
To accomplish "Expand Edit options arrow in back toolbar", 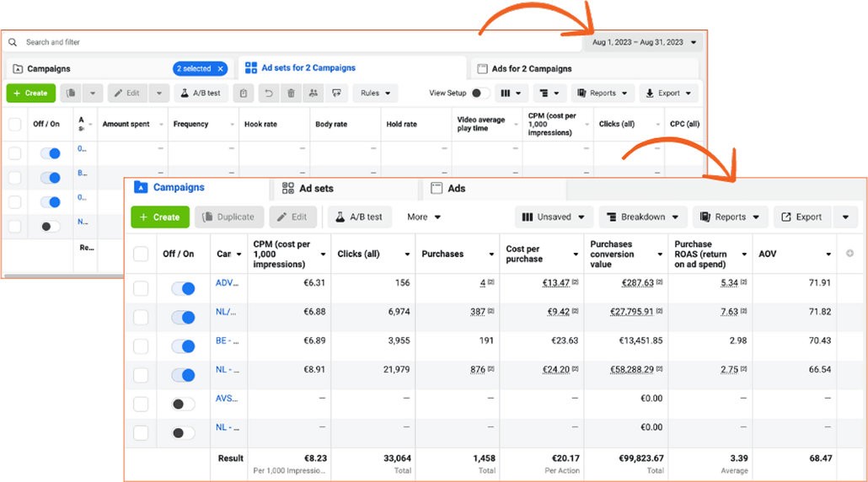I will tap(159, 93).
